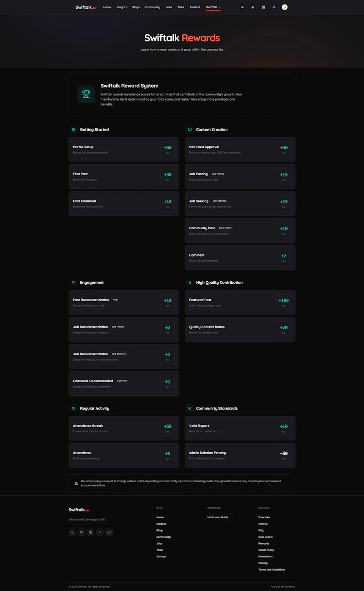Click the POST tag on Post Recommendation
The width and height of the screenshot is (364, 591).
tap(116, 300)
